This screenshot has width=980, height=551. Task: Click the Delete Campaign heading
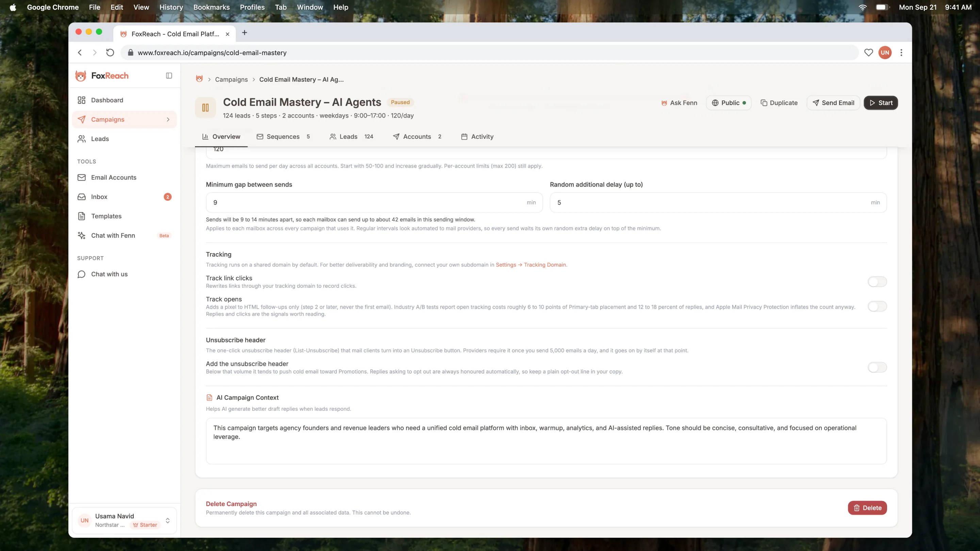(231, 504)
